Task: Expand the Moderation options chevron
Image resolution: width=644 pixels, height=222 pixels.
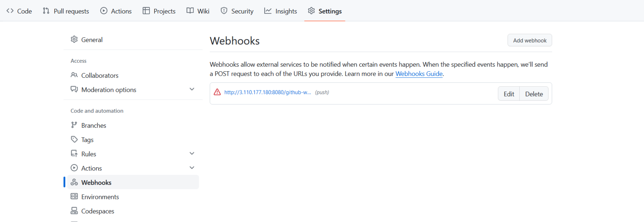Action: 192,89
